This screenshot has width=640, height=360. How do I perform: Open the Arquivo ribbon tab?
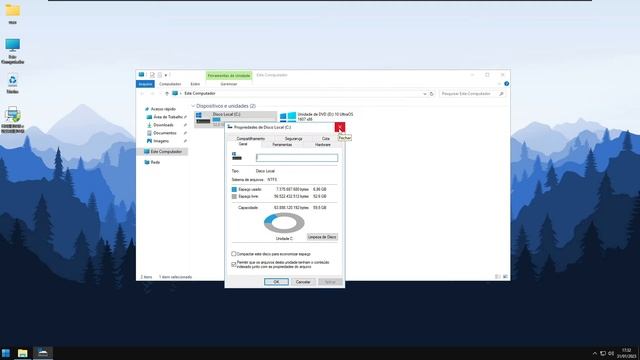[x=145, y=84]
